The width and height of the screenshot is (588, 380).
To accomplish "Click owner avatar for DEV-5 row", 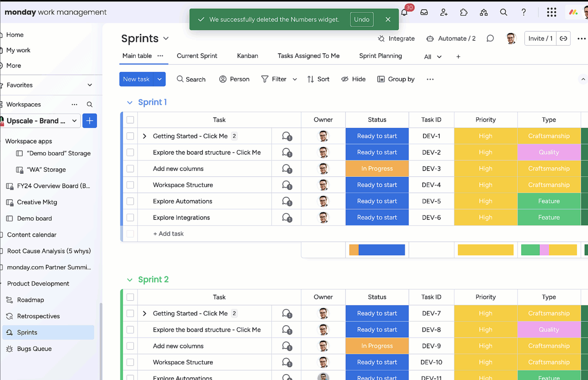I will coord(323,201).
